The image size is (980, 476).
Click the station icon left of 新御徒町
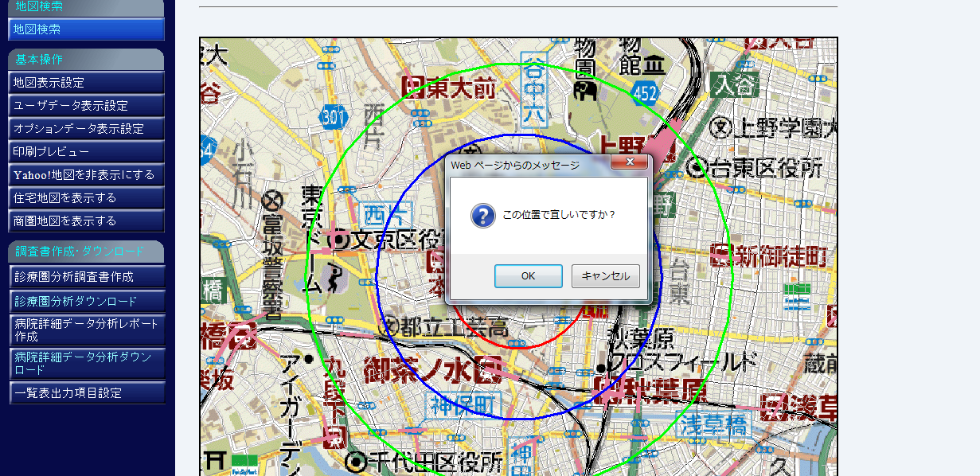coord(721,255)
